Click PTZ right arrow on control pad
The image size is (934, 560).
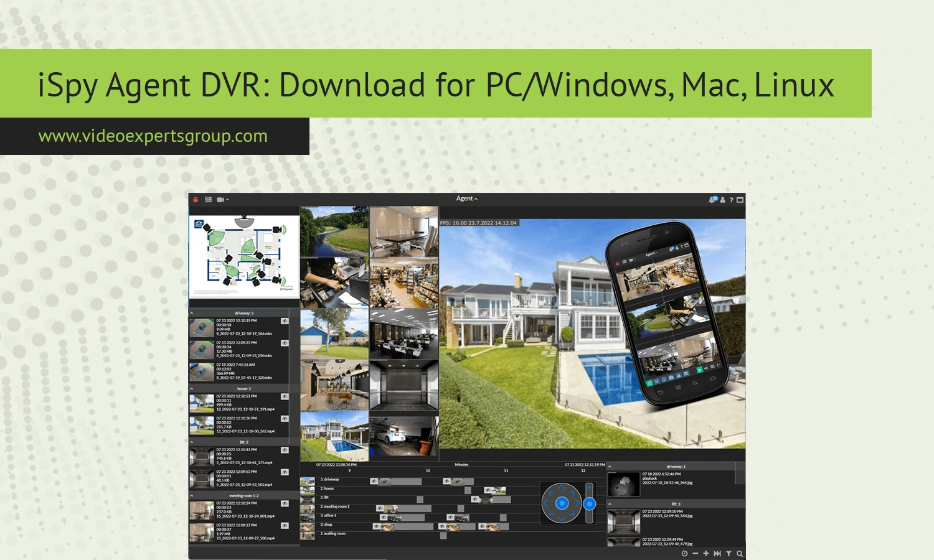[577, 503]
